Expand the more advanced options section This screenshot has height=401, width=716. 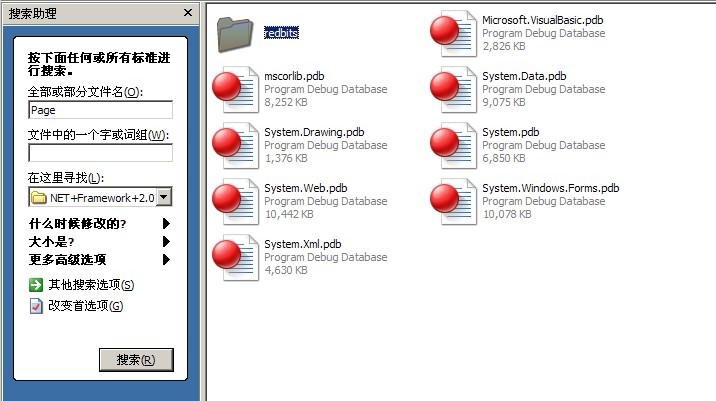click(166, 260)
